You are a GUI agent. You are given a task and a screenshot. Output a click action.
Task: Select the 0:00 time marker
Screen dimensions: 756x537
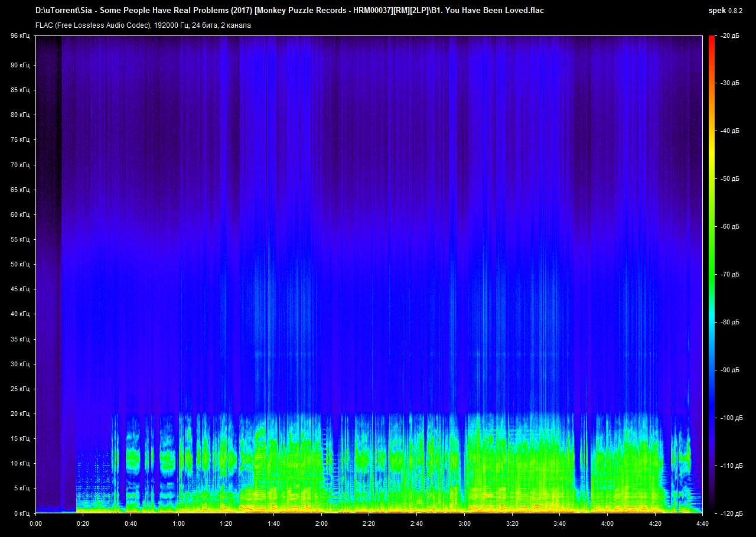[x=35, y=523]
